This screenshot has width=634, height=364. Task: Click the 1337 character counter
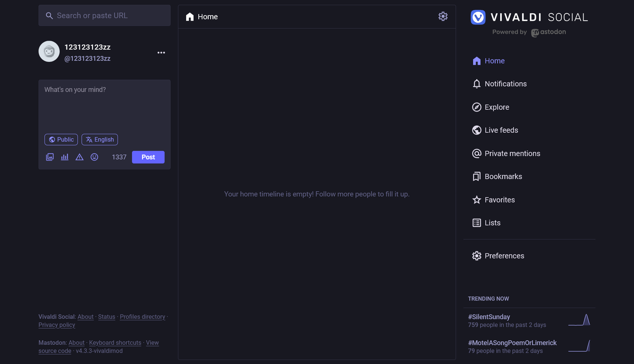pos(119,157)
